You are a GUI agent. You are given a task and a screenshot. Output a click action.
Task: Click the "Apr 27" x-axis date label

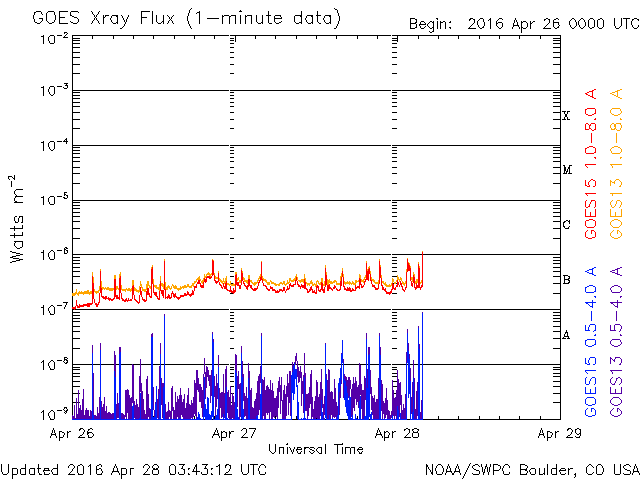[234, 433]
